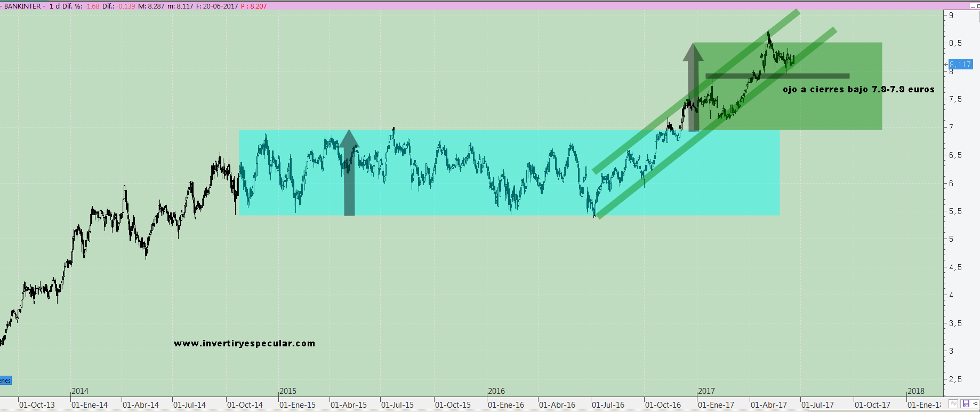Click the 'Dif. %: -1,68' value

click(x=82, y=6)
